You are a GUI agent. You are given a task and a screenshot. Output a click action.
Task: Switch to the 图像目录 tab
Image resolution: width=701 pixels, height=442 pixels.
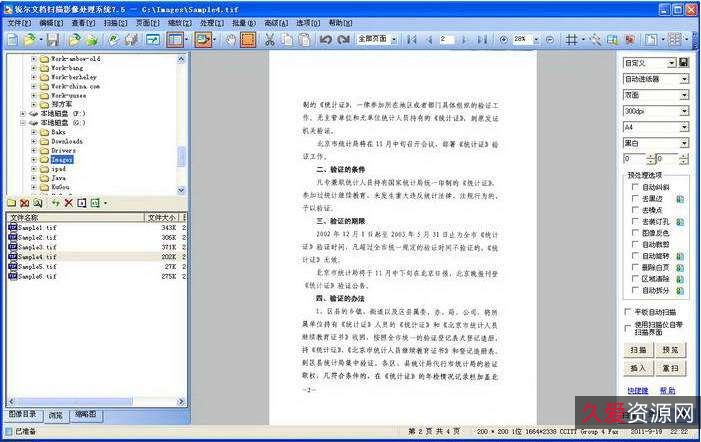23,415
